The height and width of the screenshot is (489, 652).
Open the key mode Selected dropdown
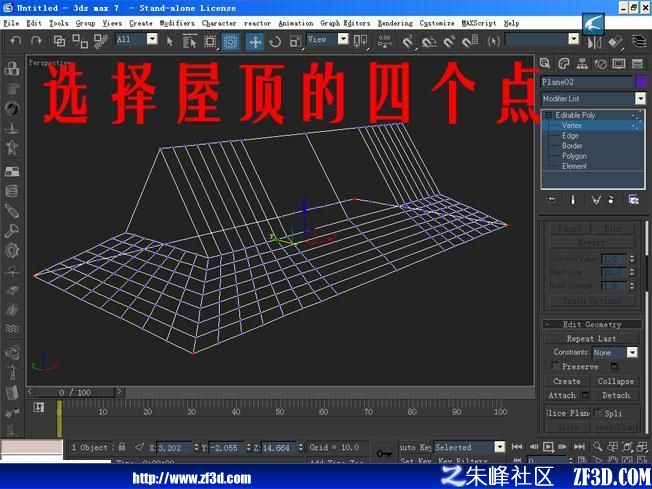500,447
